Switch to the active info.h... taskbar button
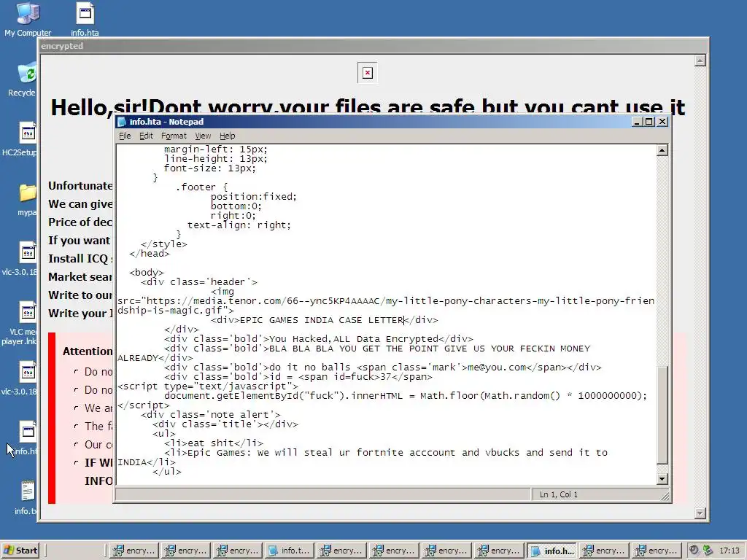The image size is (747, 560). point(552,551)
